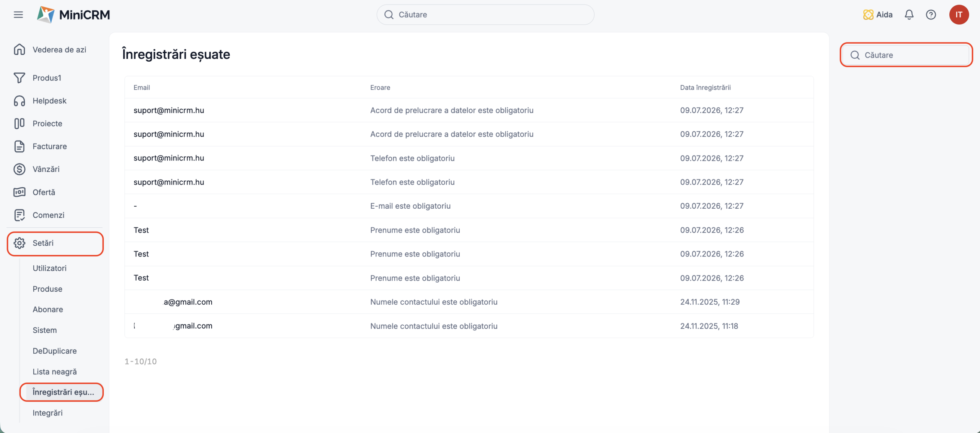Image resolution: width=980 pixels, height=433 pixels.
Task: Open DeDuplicare settings
Action: pyautogui.click(x=55, y=351)
